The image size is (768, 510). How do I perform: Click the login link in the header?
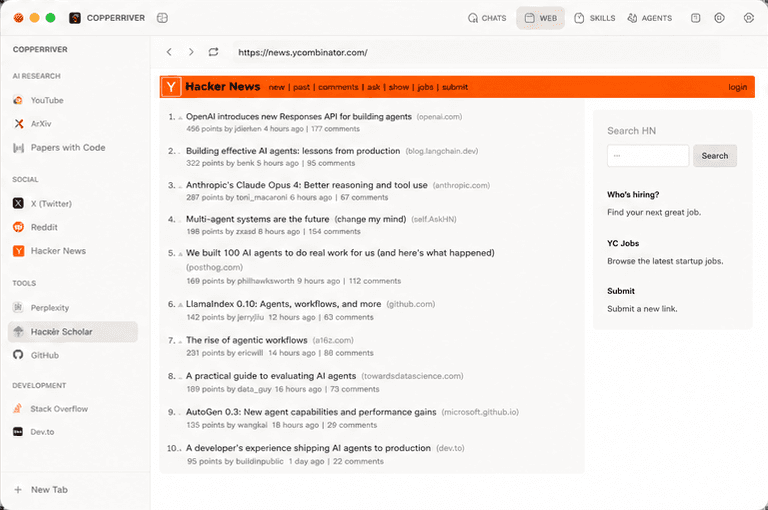click(737, 87)
